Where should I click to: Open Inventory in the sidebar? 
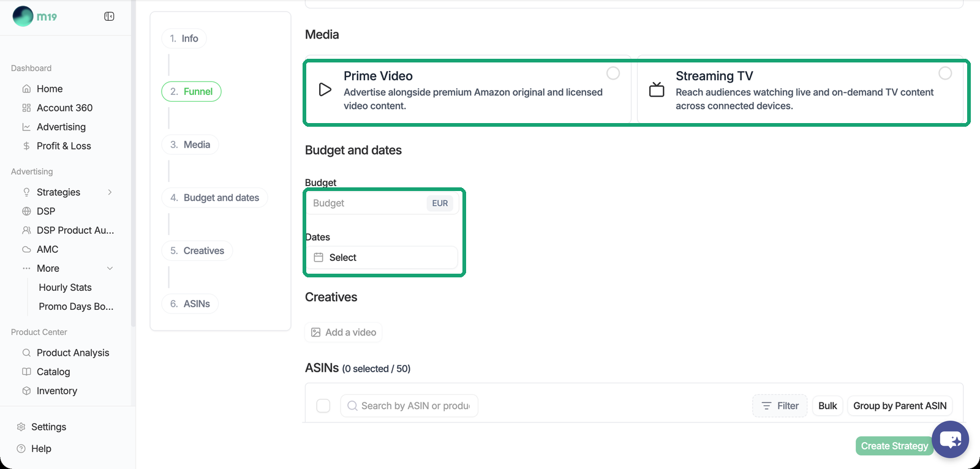click(x=57, y=391)
